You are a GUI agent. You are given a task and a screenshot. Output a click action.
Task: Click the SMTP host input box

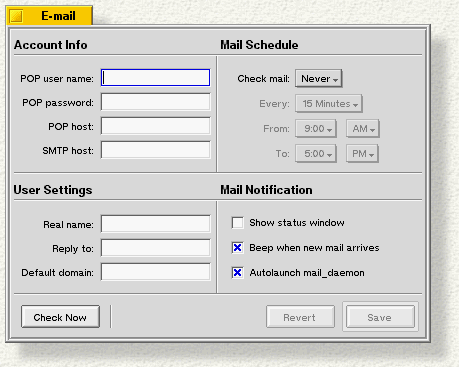coord(155,150)
